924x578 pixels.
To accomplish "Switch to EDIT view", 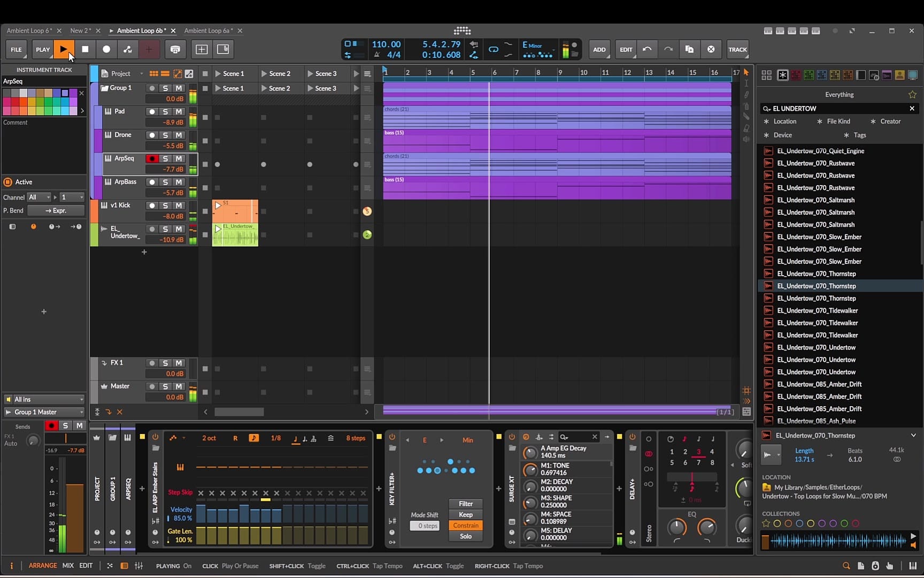I will [x=86, y=566].
